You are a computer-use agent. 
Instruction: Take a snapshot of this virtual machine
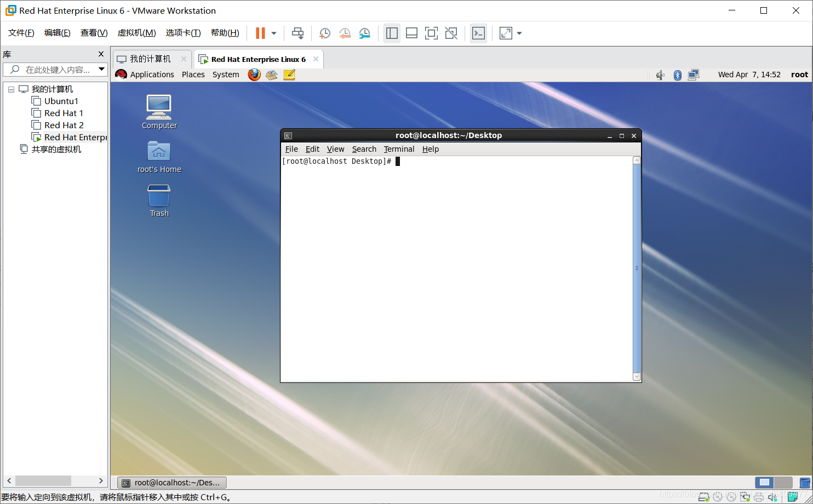point(324,33)
